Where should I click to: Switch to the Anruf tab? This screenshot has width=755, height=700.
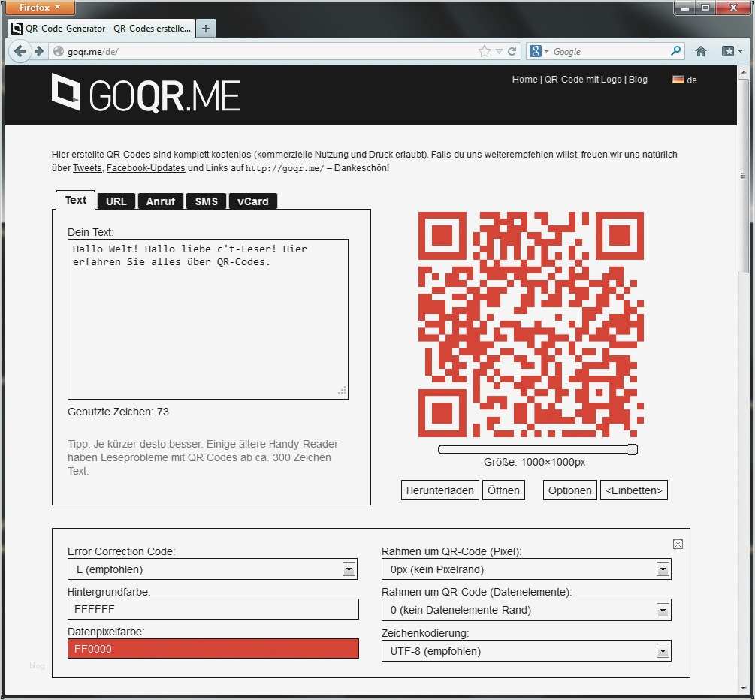point(160,201)
